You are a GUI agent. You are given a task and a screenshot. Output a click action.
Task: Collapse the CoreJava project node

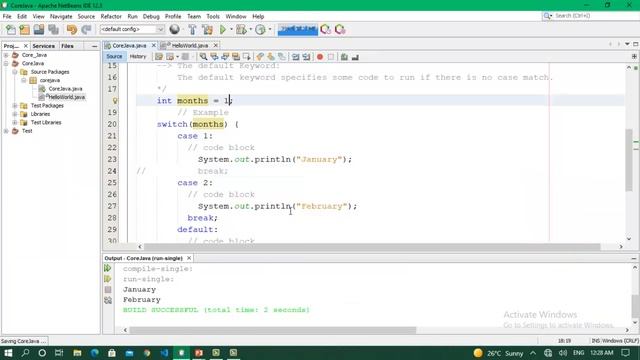6,63
